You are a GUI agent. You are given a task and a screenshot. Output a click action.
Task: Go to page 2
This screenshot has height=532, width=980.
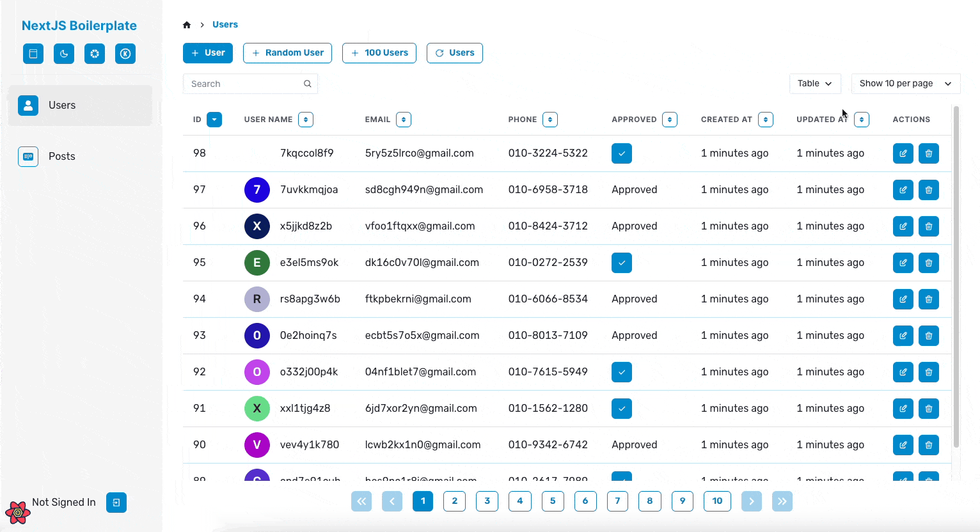coord(455,501)
